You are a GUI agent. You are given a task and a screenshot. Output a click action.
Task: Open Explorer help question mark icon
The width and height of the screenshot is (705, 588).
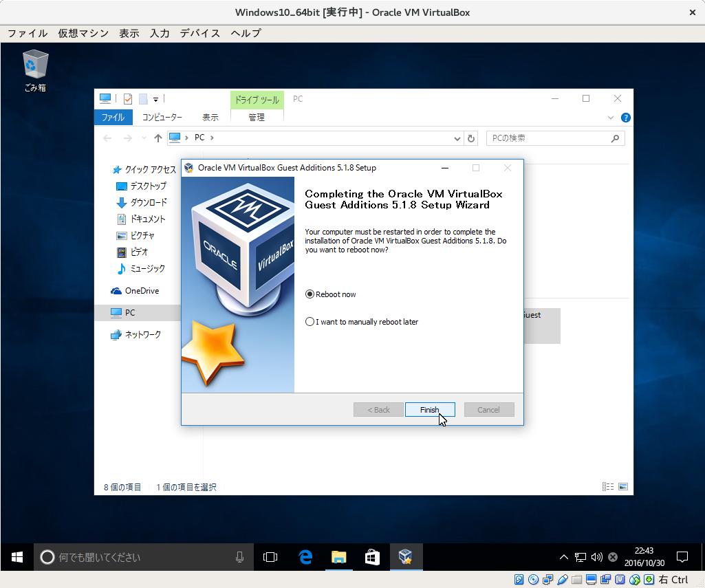click(625, 118)
